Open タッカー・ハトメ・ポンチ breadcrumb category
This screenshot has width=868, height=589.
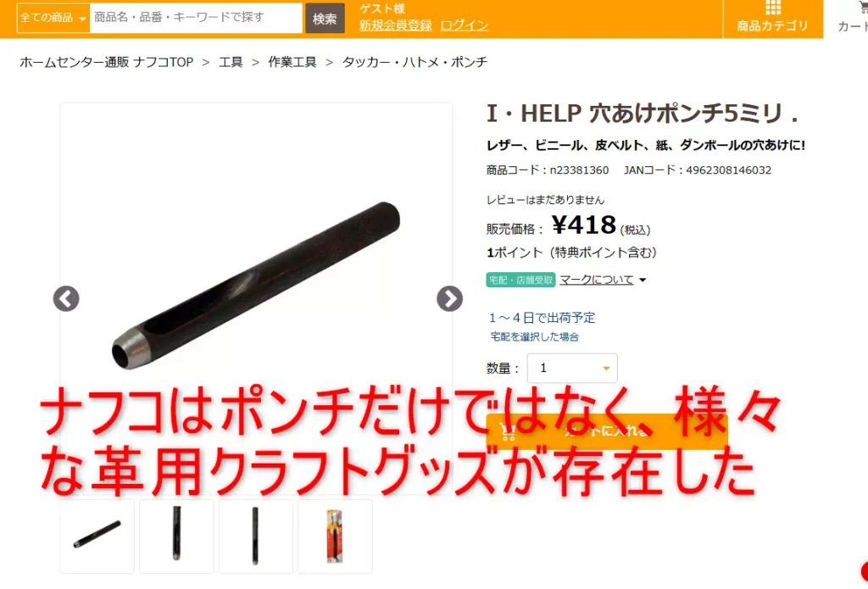[415, 62]
